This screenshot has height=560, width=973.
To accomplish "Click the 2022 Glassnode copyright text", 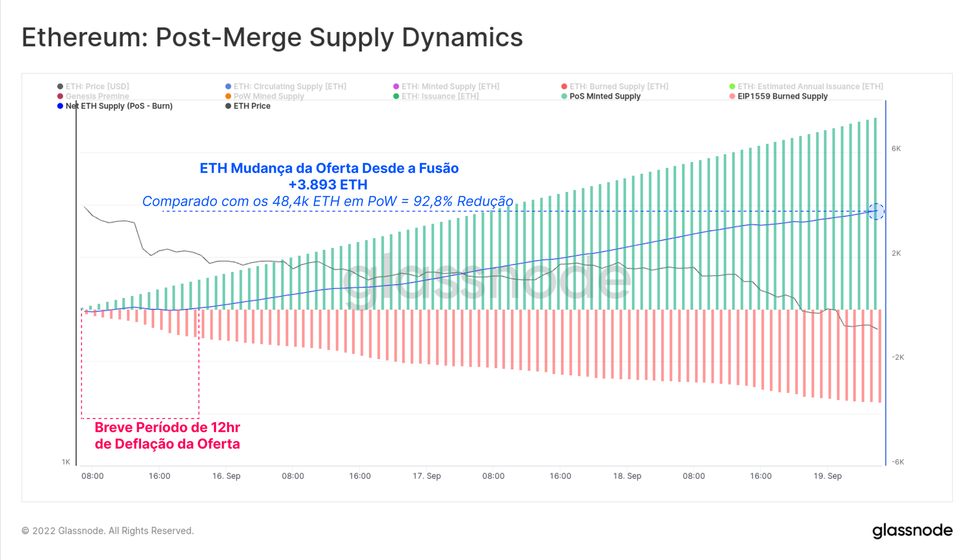I will [108, 531].
